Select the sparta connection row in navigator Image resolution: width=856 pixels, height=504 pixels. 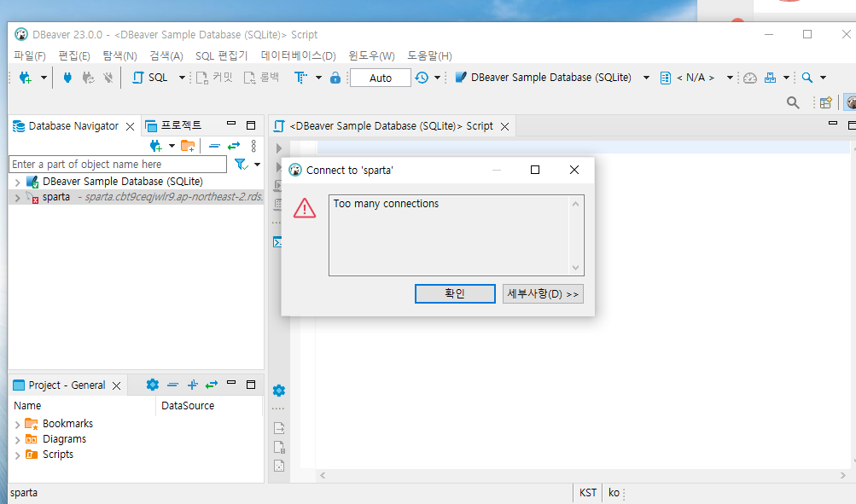136,197
